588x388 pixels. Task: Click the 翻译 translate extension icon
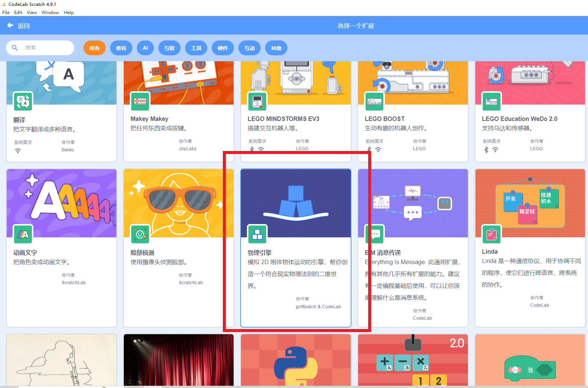coord(23,101)
